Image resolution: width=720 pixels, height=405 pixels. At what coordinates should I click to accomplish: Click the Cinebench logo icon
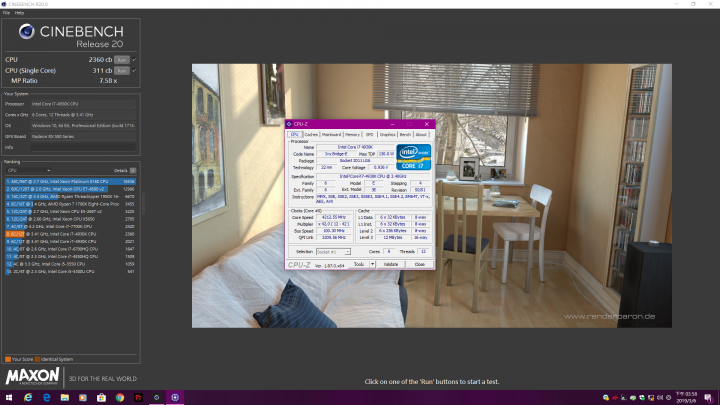pyautogui.click(x=27, y=31)
